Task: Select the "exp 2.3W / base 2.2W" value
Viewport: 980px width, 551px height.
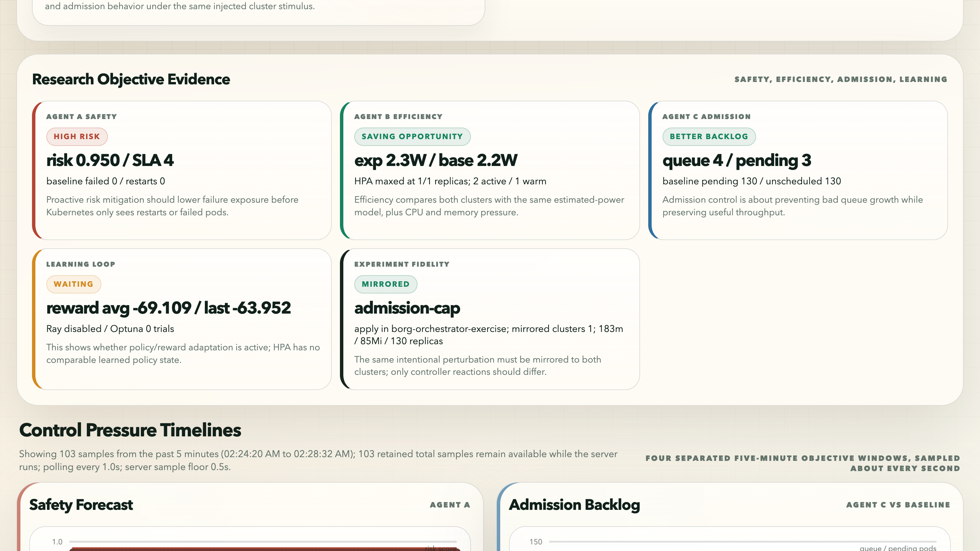Action: coord(436,160)
